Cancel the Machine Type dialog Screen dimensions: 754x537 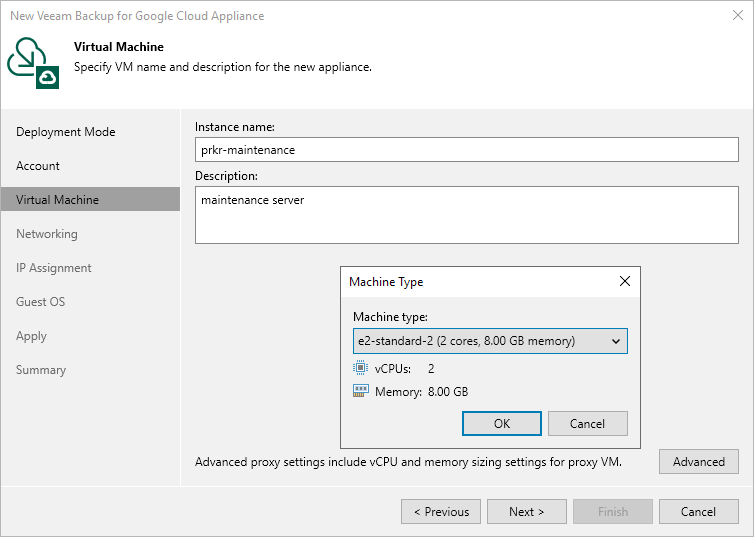(x=588, y=424)
